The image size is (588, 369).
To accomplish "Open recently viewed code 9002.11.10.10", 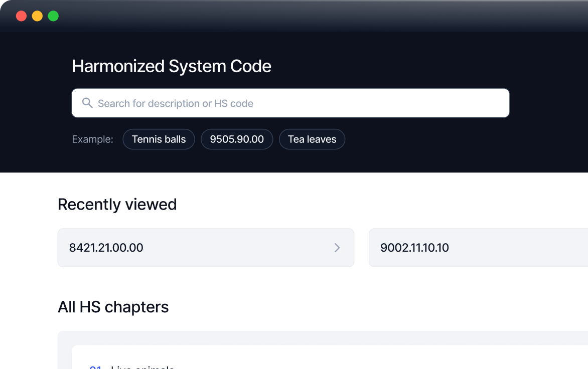I will [478, 248].
